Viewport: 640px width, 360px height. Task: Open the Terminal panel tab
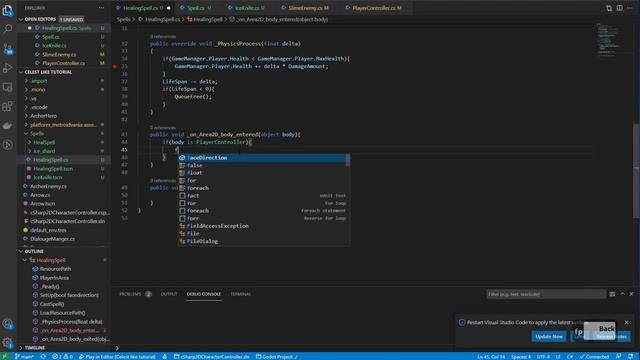pyautogui.click(x=241, y=294)
